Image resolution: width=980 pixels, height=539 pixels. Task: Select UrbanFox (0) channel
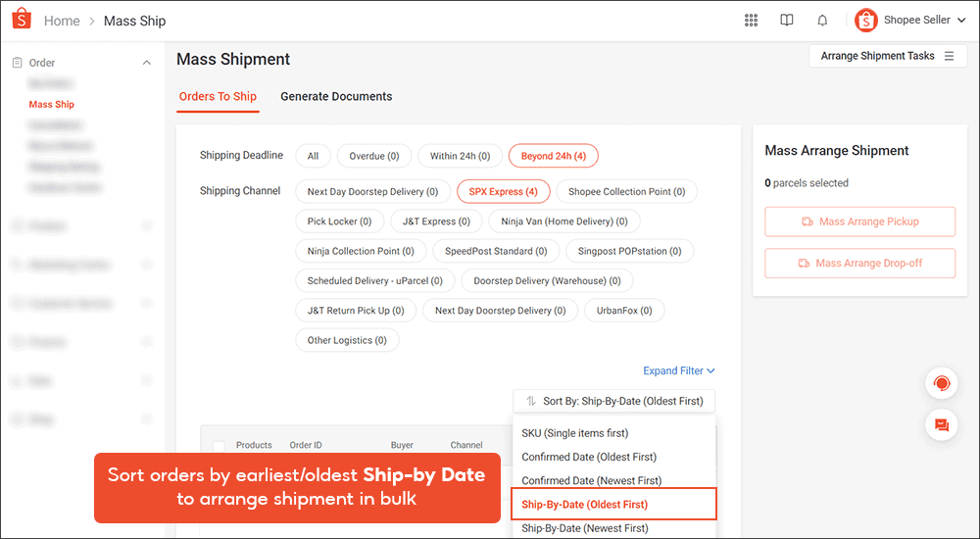(624, 310)
